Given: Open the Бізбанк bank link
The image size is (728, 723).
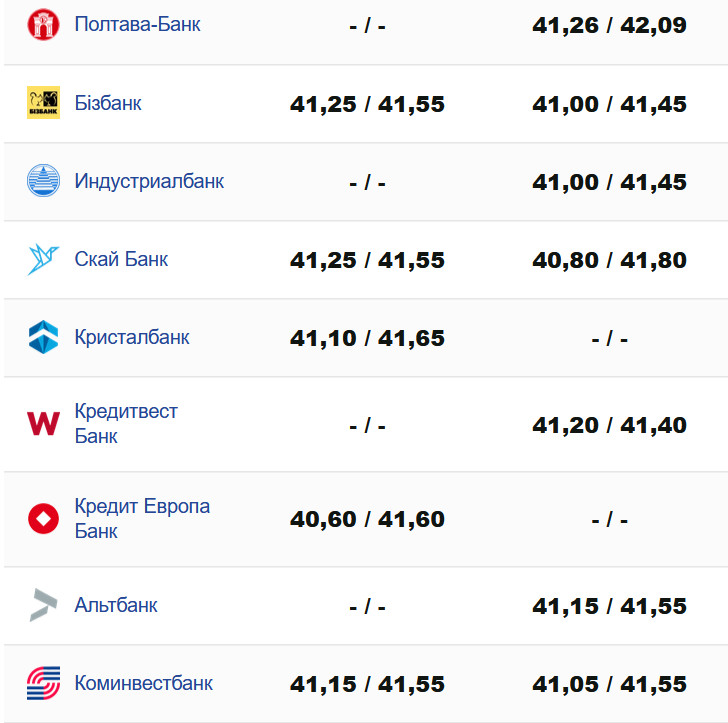Looking at the screenshot, I should [108, 102].
